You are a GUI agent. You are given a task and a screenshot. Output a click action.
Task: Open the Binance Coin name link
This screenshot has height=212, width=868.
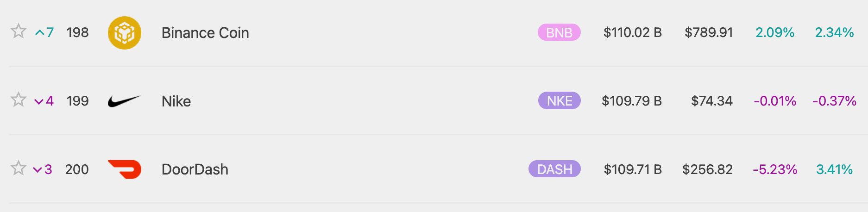coord(205,33)
